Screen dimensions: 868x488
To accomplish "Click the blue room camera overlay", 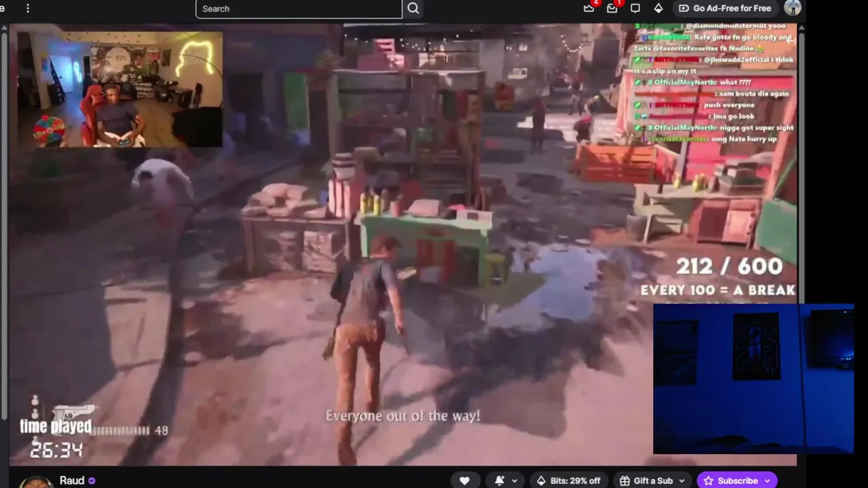I will click(753, 379).
